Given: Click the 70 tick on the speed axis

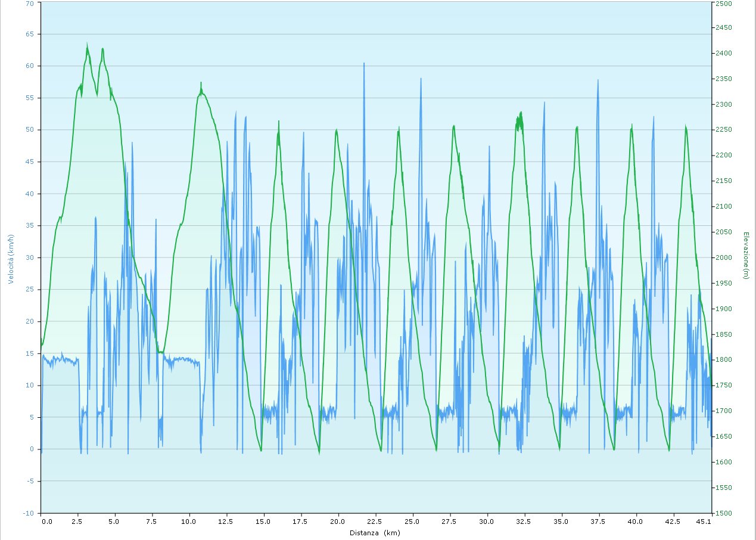Looking at the screenshot, I should pos(29,2).
